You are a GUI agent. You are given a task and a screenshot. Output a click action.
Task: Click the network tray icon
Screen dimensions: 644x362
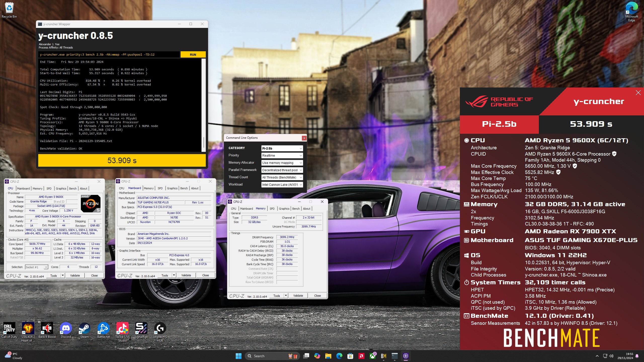tap(605, 356)
